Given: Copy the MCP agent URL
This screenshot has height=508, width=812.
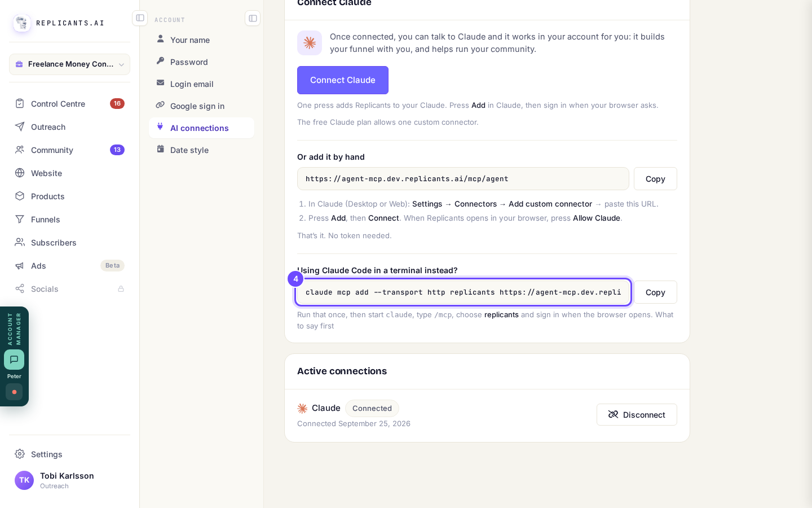Looking at the screenshot, I should pyautogui.click(x=655, y=178).
